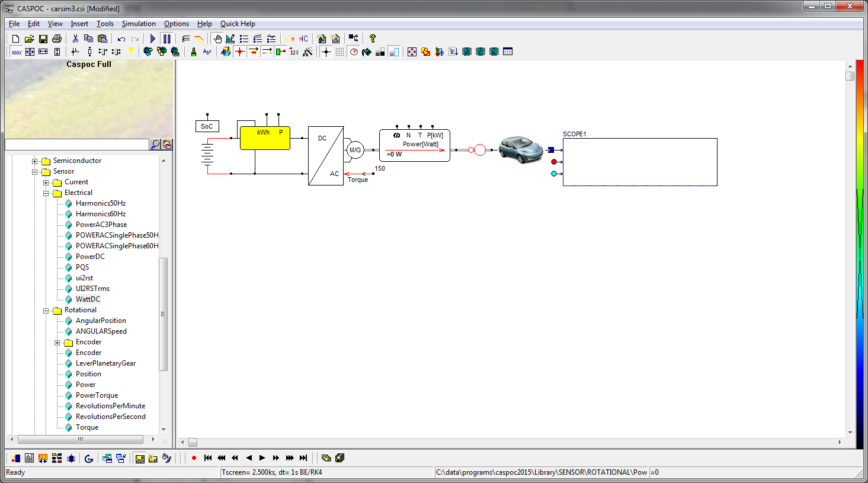Click the clock timer toolbar icon
Image resolution: width=868 pixels, height=483 pixels.
click(x=354, y=52)
